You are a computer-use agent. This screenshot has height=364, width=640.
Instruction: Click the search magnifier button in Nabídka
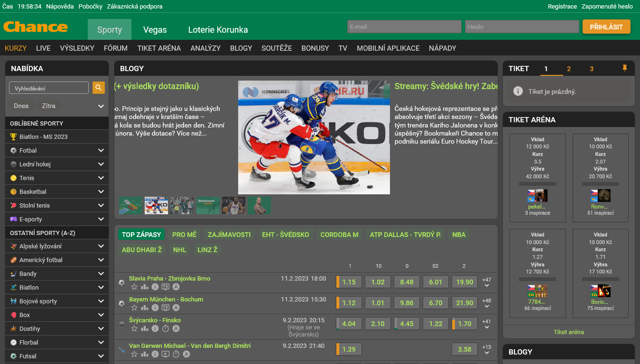click(x=99, y=88)
